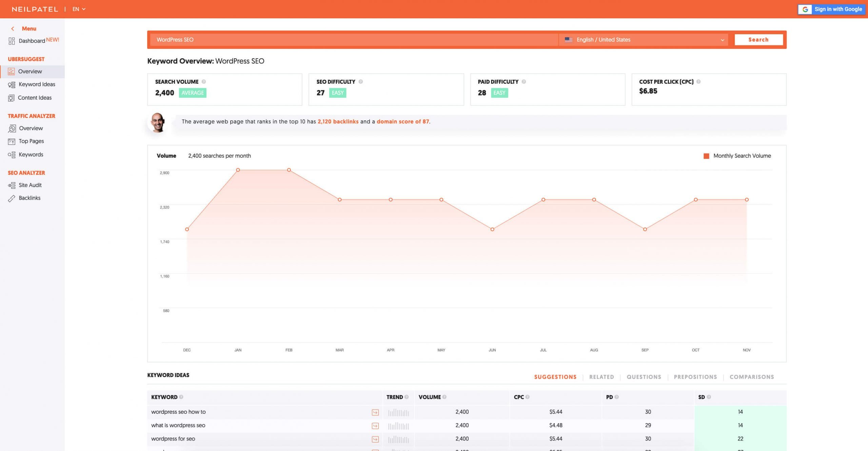This screenshot has width=868, height=451.
Task: Click 'domain score of 87' link
Action: (x=403, y=121)
